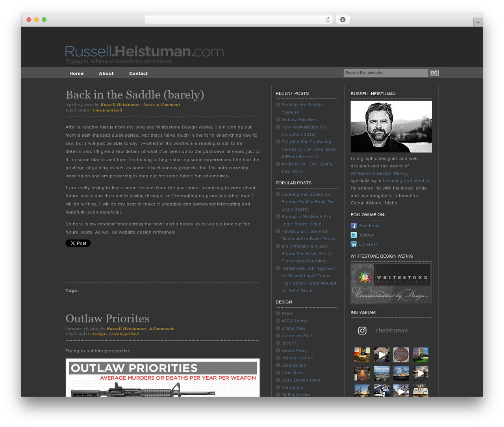Click the Design category under Outlaw Priorites
Viewport: 504px width, 427px height.
pyautogui.click(x=99, y=334)
